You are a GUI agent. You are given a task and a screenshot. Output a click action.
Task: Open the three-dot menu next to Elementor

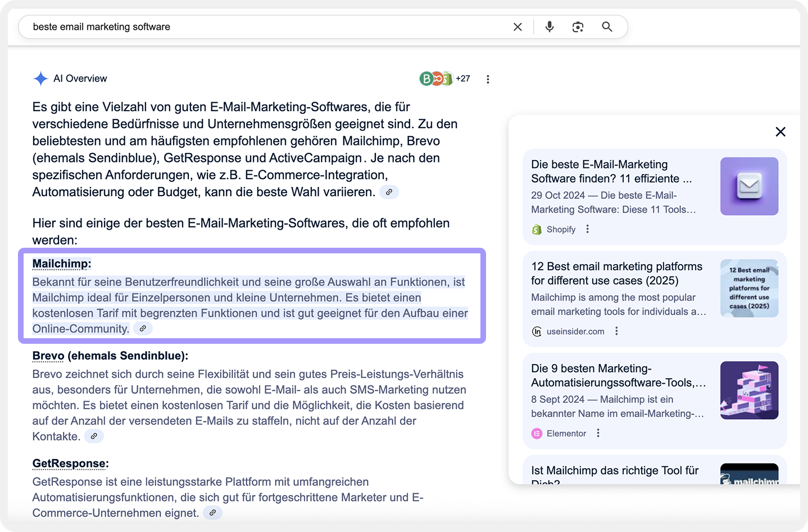point(598,433)
